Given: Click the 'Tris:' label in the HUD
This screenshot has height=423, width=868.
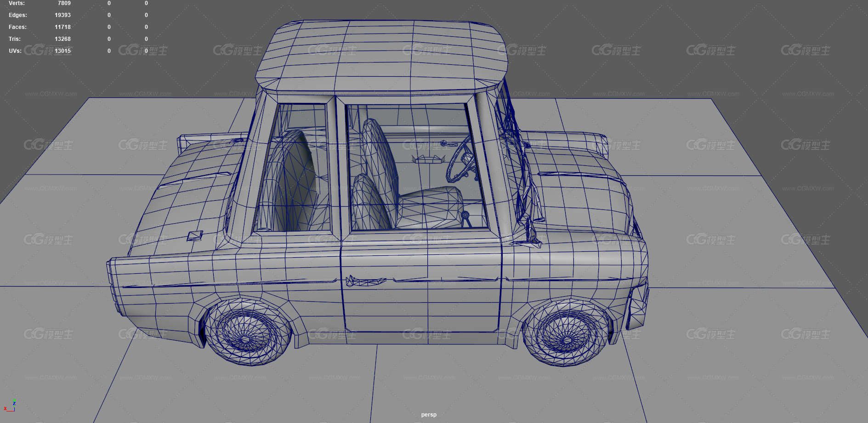Looking at the screenshot, I should tap(15, 39).
